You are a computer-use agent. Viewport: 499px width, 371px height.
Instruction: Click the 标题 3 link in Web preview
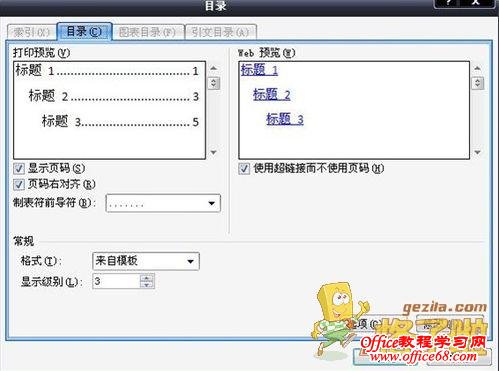285,119
